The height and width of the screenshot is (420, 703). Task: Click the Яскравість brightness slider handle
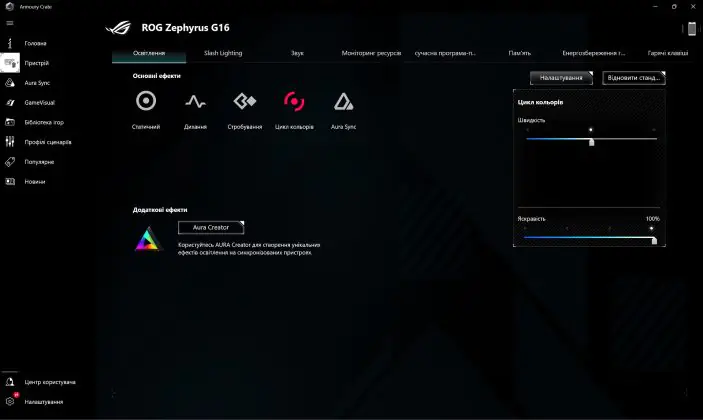pos(654,241)
